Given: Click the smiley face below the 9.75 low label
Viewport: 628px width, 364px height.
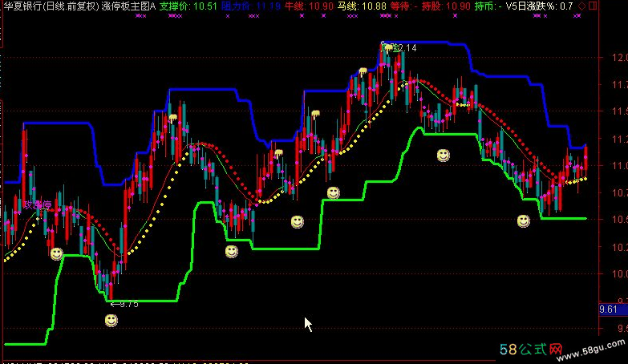Looking at the screenshot, I should pos(111,321).
